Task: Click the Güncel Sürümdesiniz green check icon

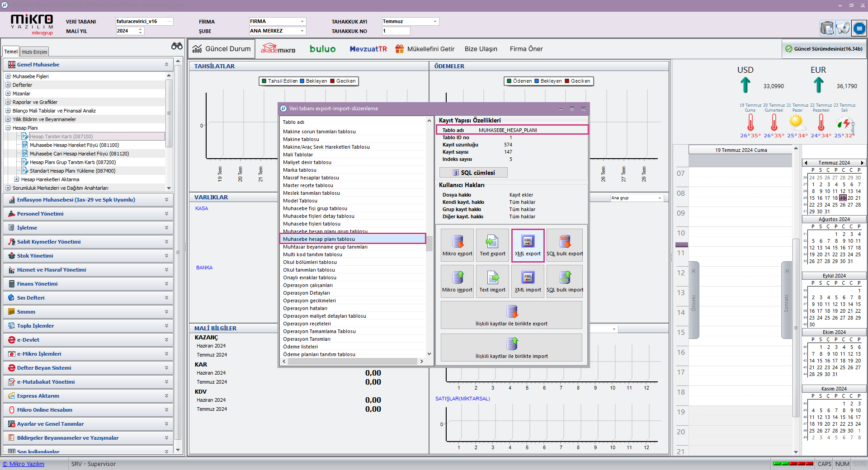Action: (788, 49)
